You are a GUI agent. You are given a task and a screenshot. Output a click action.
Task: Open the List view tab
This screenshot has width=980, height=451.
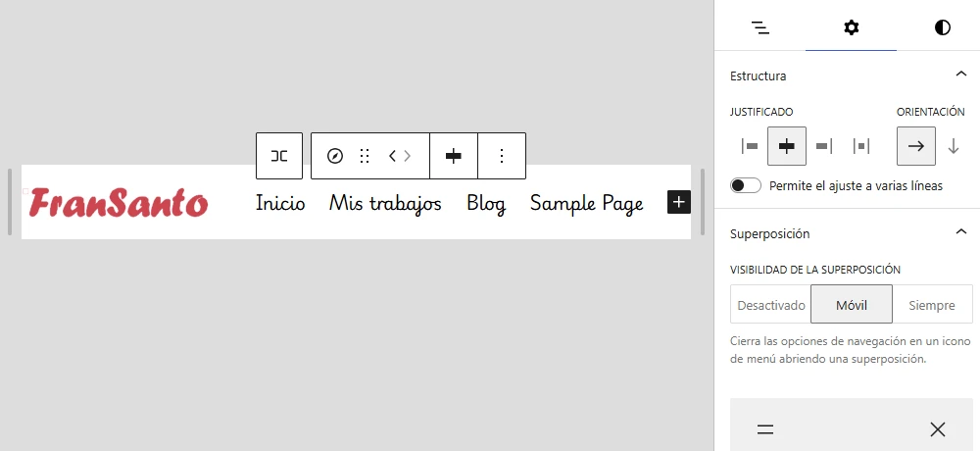point(760,27)
